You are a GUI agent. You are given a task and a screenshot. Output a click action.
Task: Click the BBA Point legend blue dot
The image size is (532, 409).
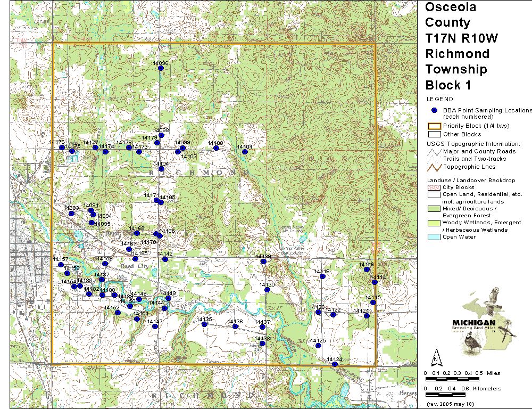[435, 110]
